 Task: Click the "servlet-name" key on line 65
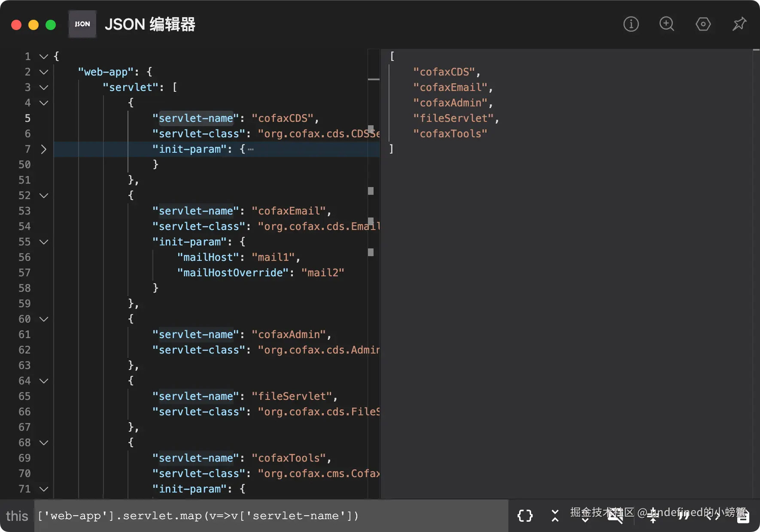(x=196, y=396)
